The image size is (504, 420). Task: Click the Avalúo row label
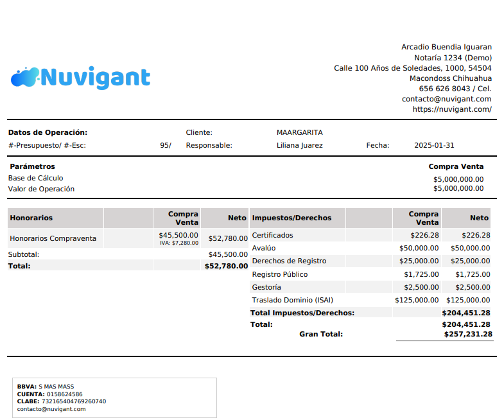click(x=264, y=248)
